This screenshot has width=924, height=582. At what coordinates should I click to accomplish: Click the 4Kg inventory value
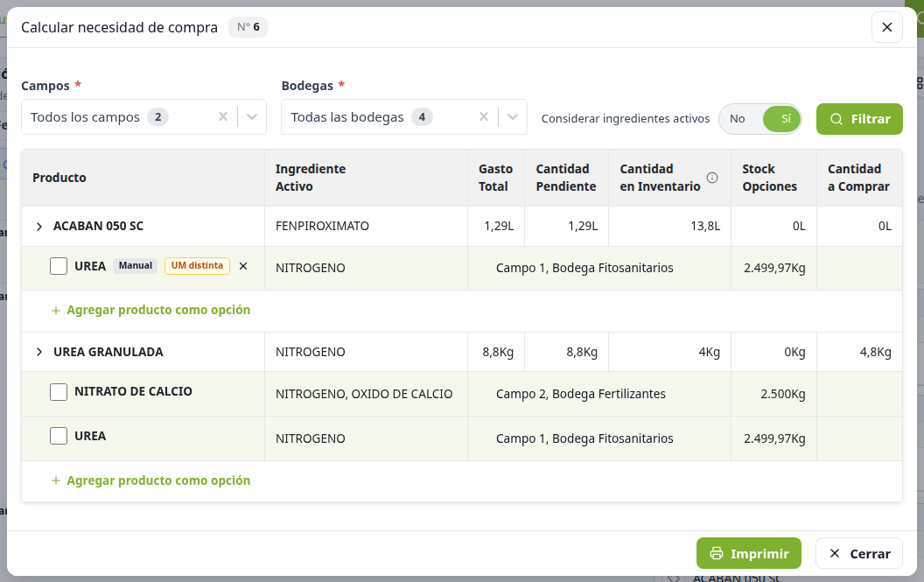pos(709,352)
